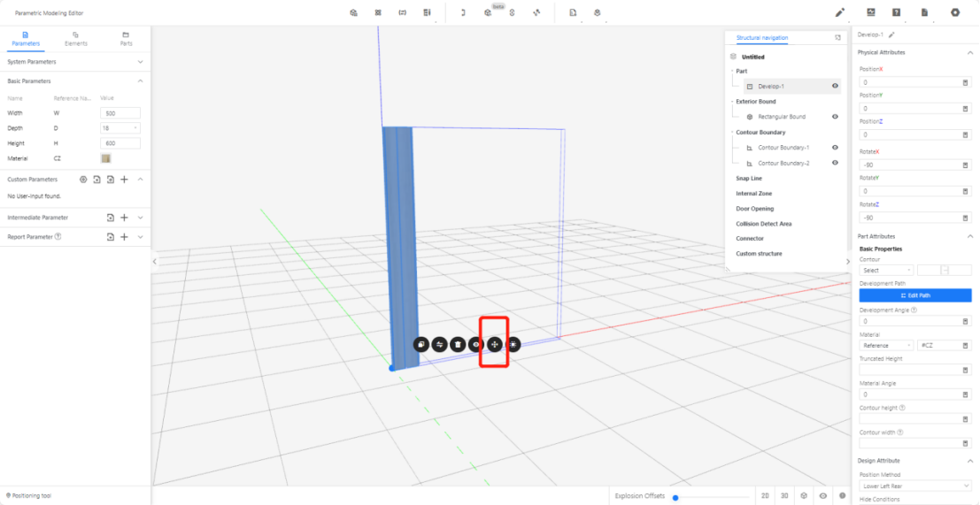The height and width of the screenshot is (505, 980).
Task: Click the move icon in the floating toolbar
Action: click(x=495, y=344)
